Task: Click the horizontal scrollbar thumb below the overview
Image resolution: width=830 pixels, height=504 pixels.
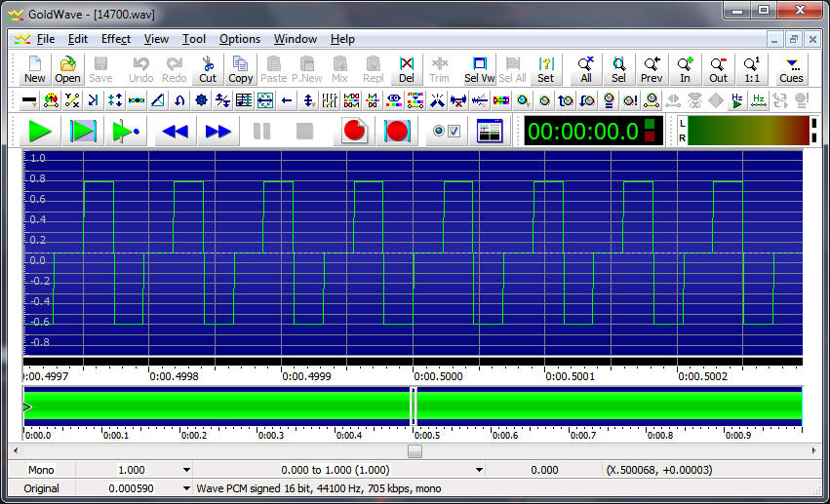Action: pos(415,451)
